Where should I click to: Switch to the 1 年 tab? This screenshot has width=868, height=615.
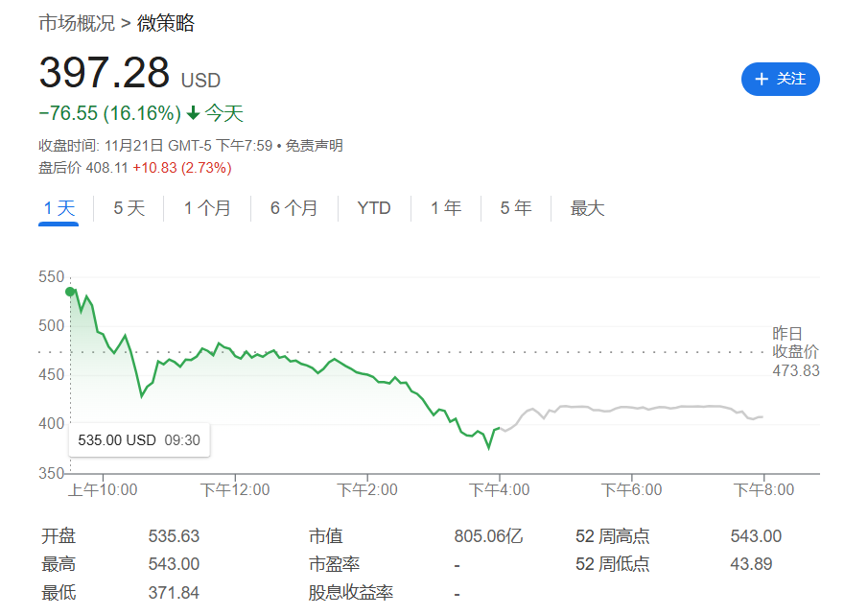[x=446, y=208]
